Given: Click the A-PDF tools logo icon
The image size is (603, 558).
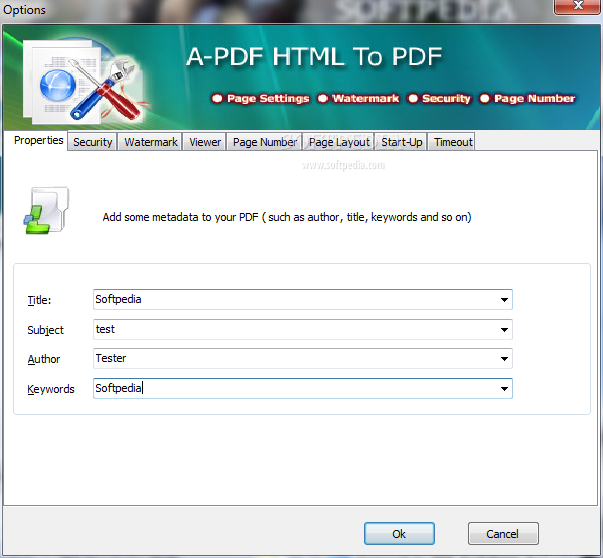Looking at the screenshot, I should (86, 81).
